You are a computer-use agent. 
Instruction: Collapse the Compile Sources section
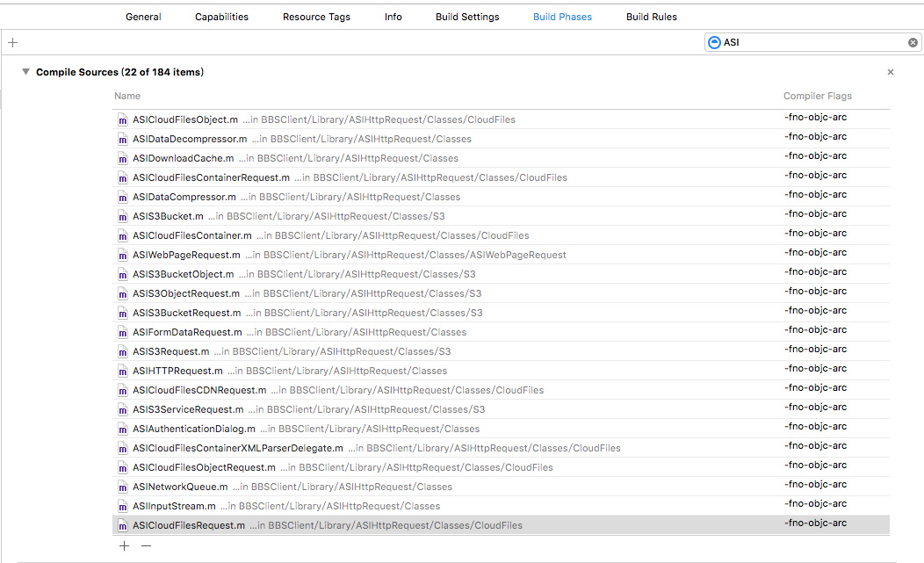(26, 72)
